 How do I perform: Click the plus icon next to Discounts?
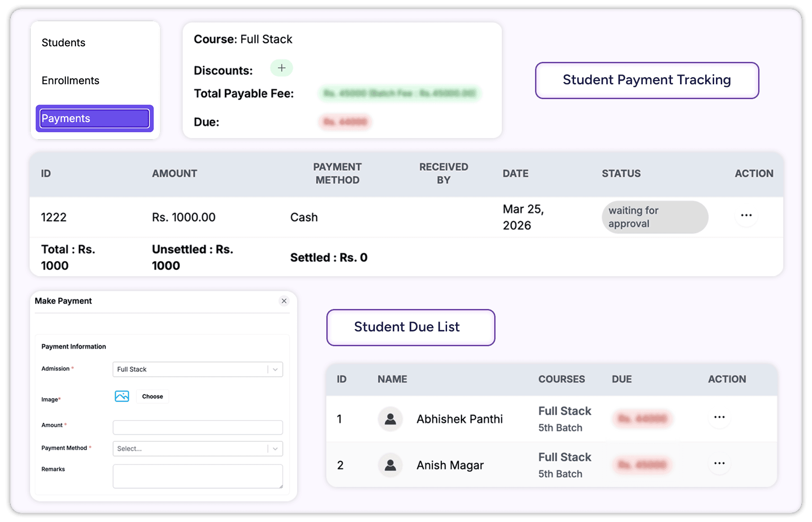point(281,68)
